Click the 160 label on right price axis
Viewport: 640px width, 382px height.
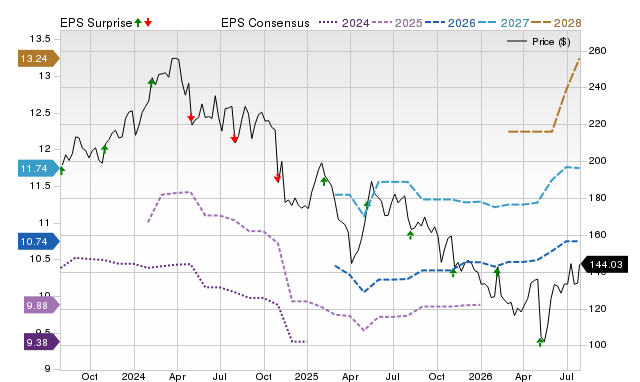pos(597,235)
